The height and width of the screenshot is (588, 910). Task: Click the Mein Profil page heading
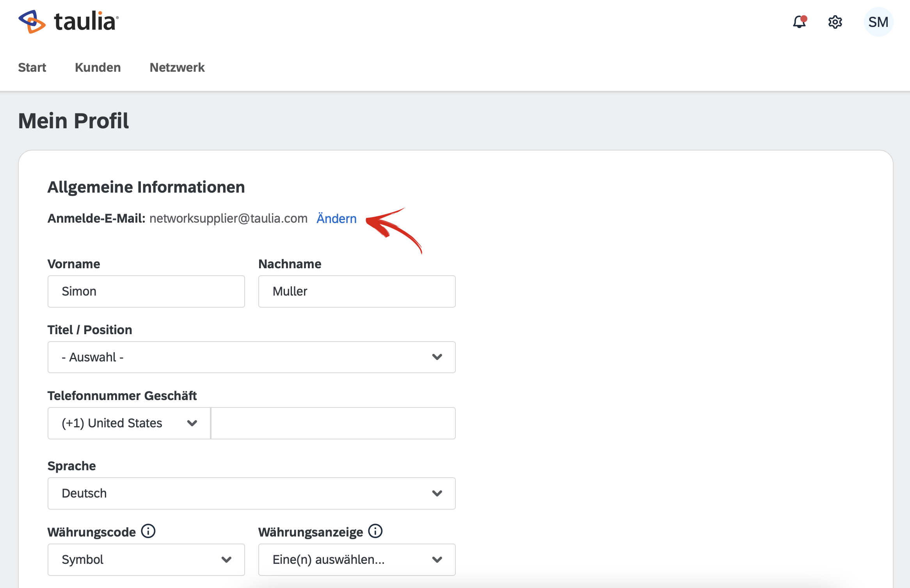(73, 121)
